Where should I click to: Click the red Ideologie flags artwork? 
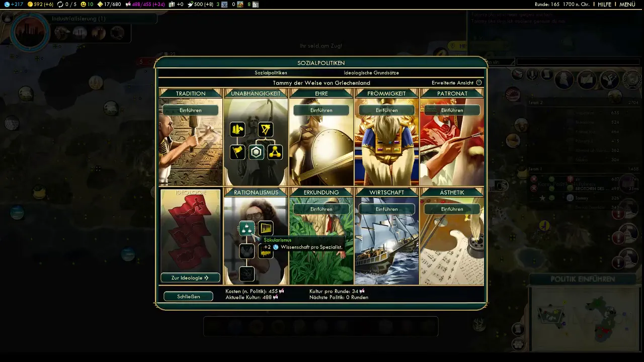(190, 233)
